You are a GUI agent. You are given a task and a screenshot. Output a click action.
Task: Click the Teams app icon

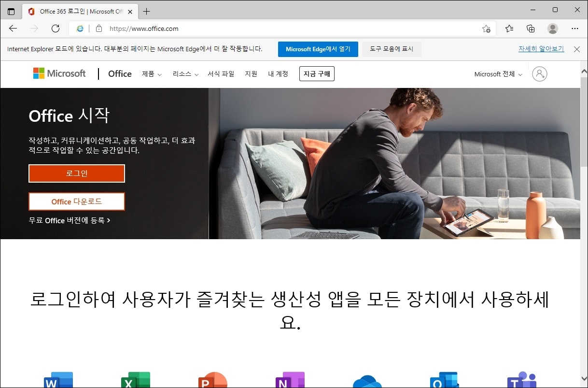522,380
